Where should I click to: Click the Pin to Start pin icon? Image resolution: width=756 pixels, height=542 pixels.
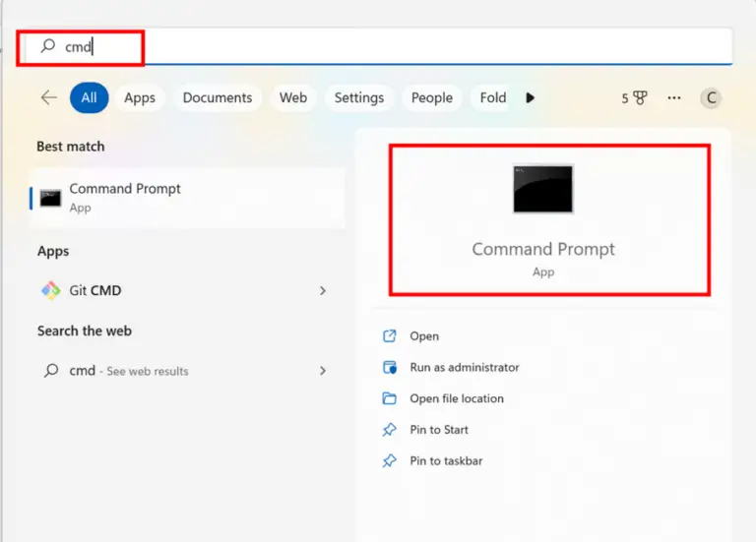pyautogui.click(x=390, y=429)
